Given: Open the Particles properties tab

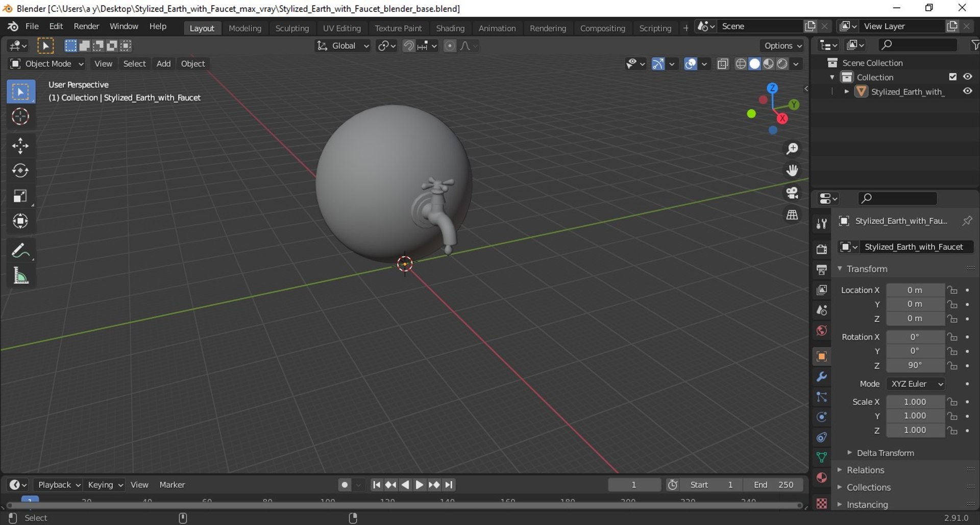Looking at the screenshot, I should pyautogui.click(x=821, y=397).
